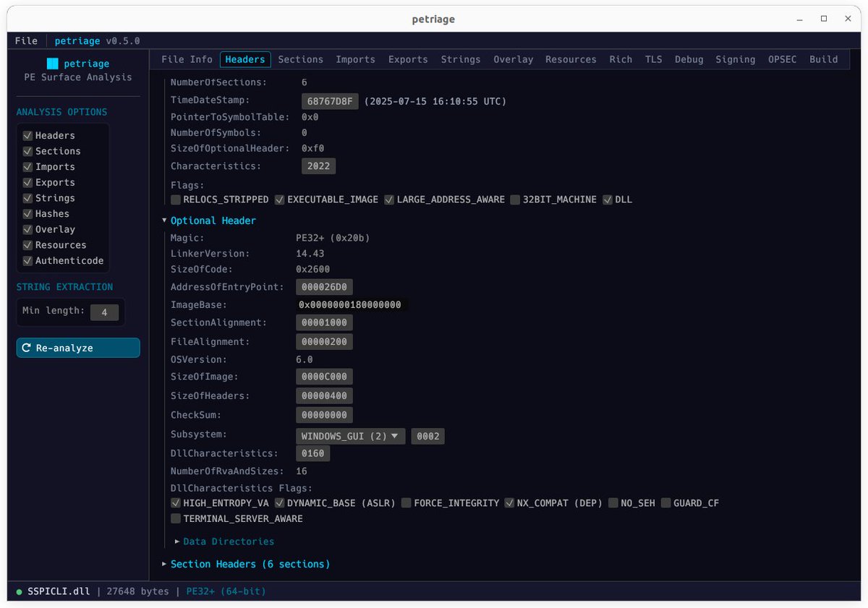This screenshot has width=868, height=608.
Task: Click the LinkerVersion 14.43 value
Action: click(310, 254)
